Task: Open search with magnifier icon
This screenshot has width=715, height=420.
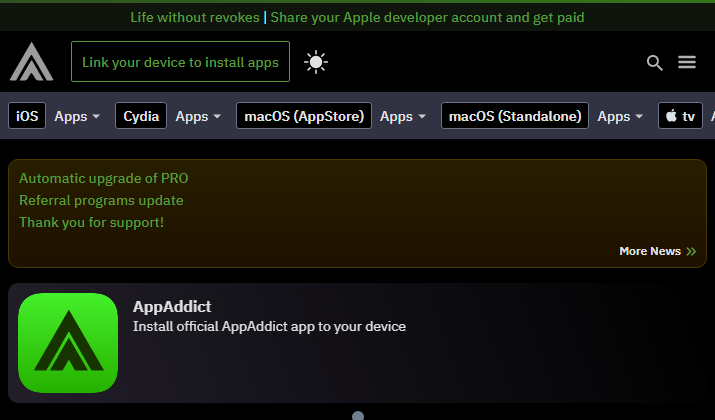Action: pos(654,62)
